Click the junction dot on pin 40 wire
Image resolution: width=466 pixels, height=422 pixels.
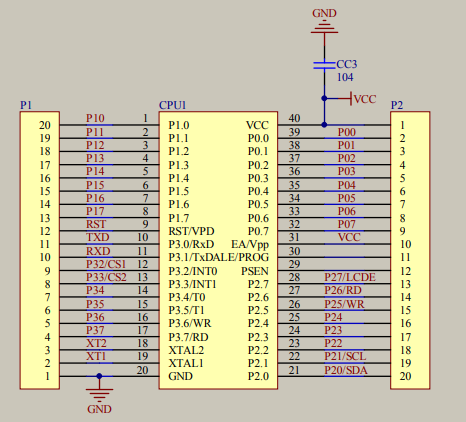pos(324,125)
